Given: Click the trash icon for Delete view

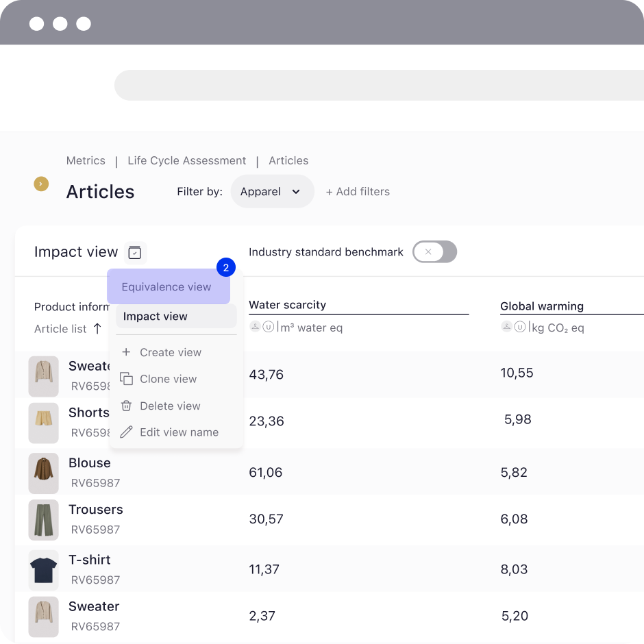Looking at the screenshot, I should (x=127, y=406).
